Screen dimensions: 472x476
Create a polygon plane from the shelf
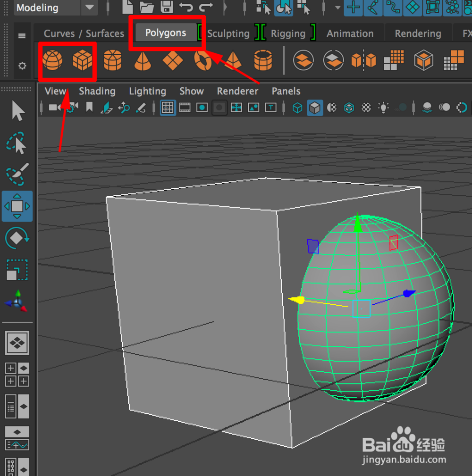(173, 60)
